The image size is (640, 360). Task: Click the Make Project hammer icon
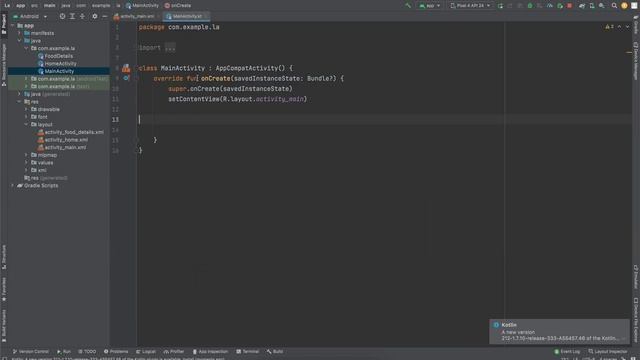408,6
